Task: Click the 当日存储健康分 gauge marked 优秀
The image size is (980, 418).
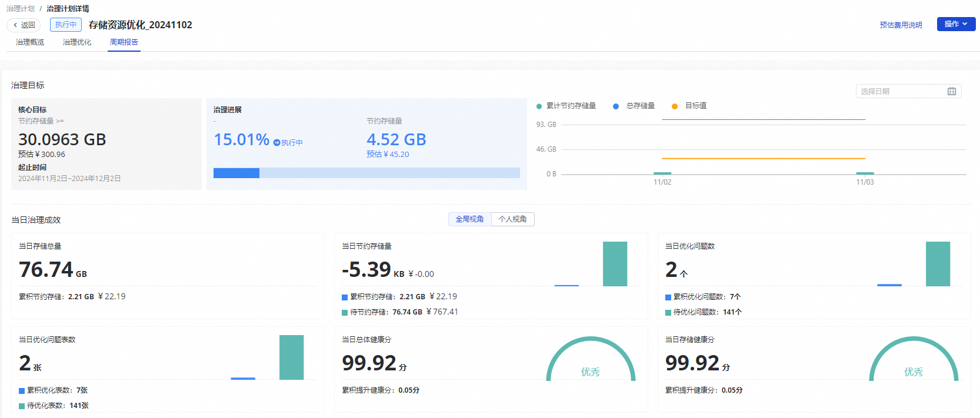Action: click(914, 359)
